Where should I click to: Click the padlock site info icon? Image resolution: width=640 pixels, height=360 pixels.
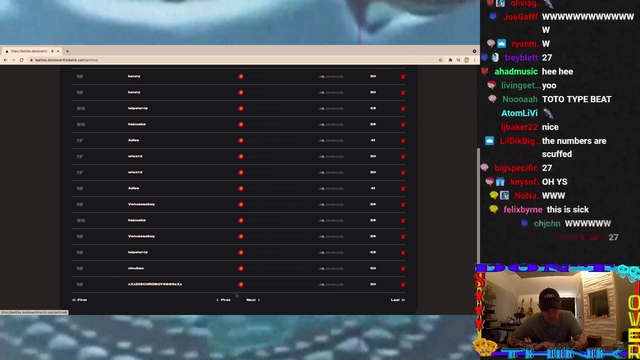pos(31,60)
